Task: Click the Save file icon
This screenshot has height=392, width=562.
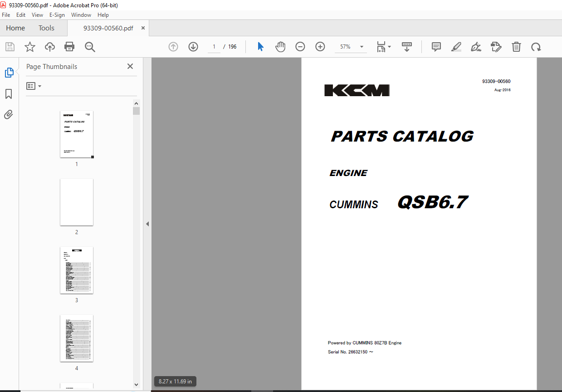Action: (10, 46)
